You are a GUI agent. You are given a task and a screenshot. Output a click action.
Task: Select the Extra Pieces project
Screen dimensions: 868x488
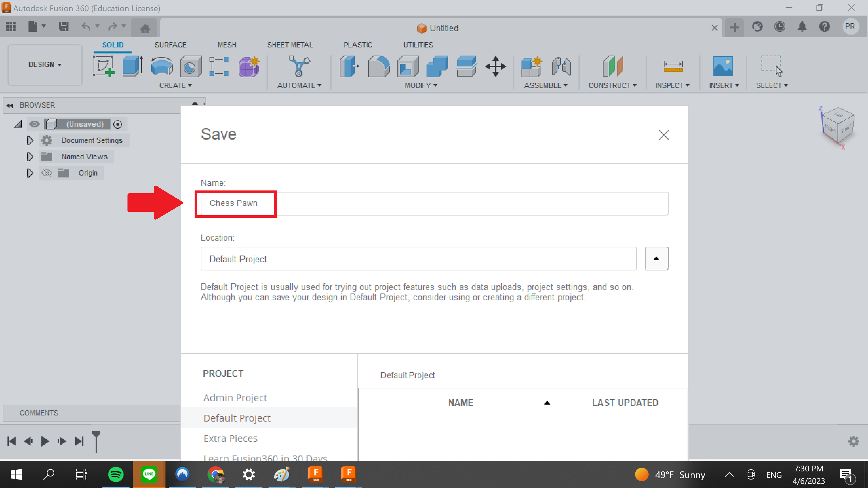[230, 438]
